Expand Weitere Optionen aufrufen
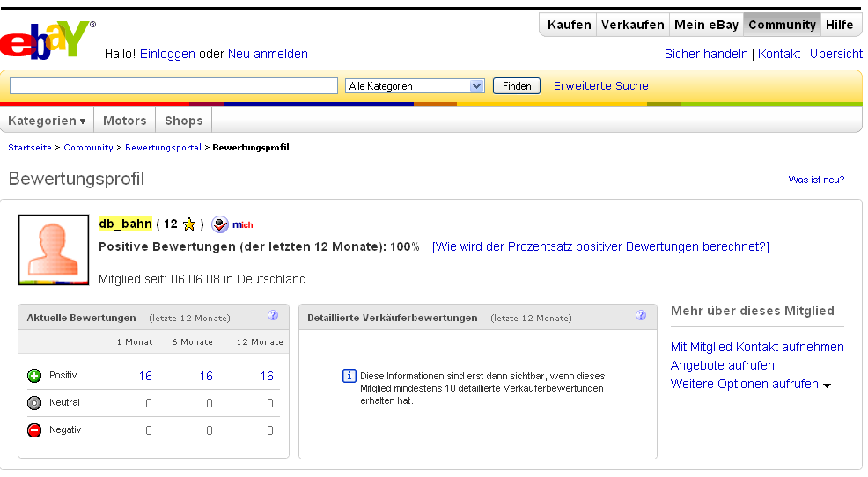 751,384
